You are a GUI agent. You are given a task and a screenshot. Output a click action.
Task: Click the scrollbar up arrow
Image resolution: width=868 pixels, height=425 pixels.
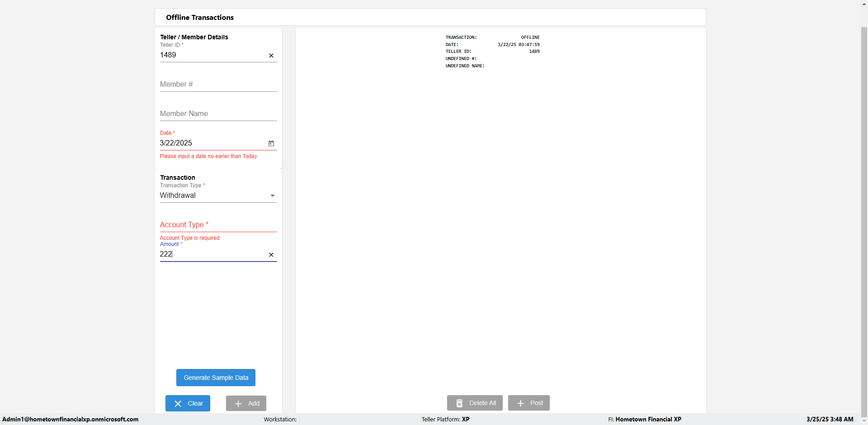(x=864, y=4)
